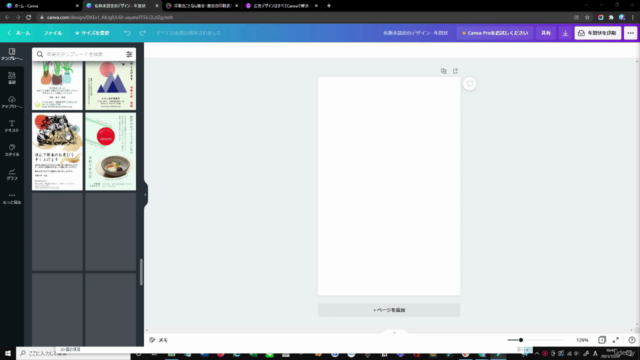Viewport: 640px width, 360px height.
Task: Open the Elements panel in sidebar
Action: click(12, 78)
